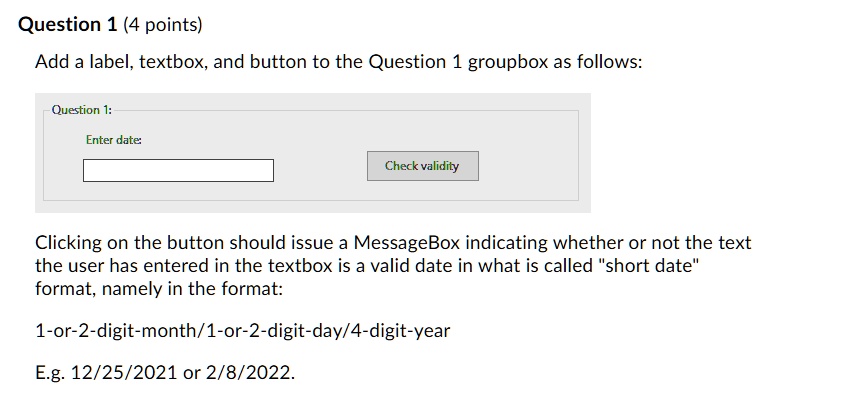The width and height of the screenshot is (841, 397).
Task: Click the bold "Question 1" heading
Action: click(68, 25)
